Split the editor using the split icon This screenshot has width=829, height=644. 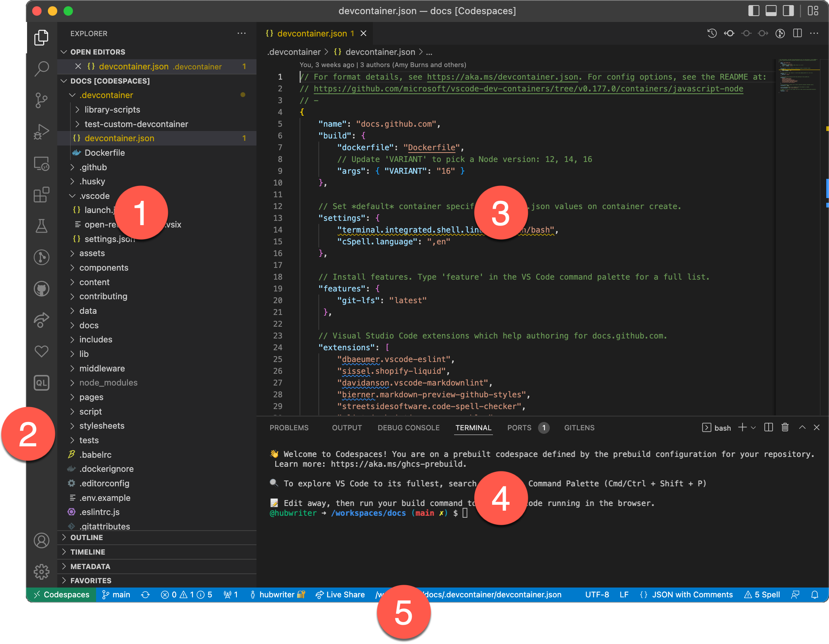click(797, 33)
